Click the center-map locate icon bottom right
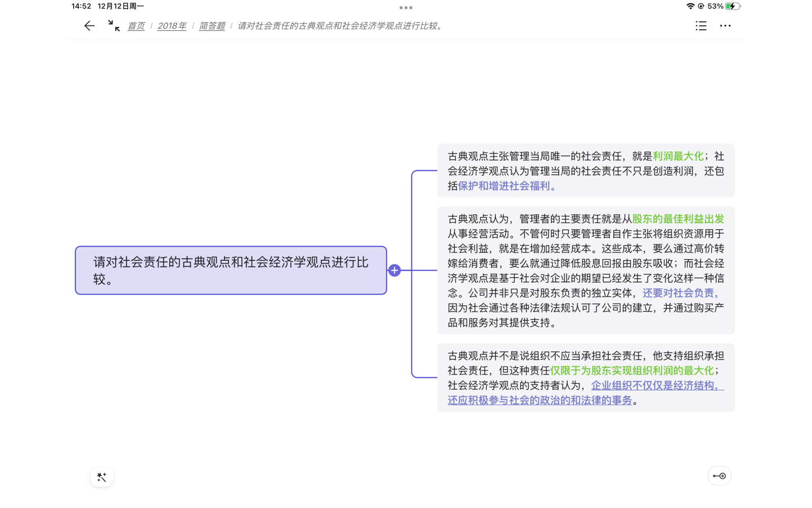Screen dimensions: 812x508 (719, 475)
